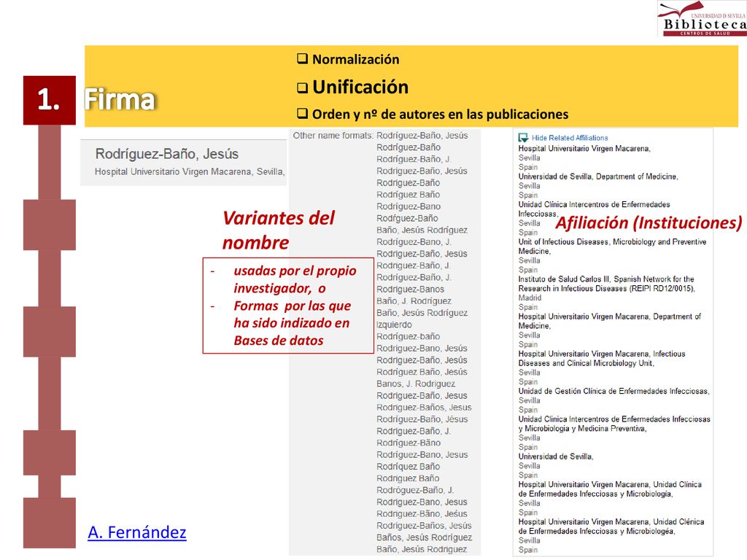Open the A. Fernández link
Image resolution: width=747 pixels, height=560 pixels.
pyautogui.click(x=136, y=532)
